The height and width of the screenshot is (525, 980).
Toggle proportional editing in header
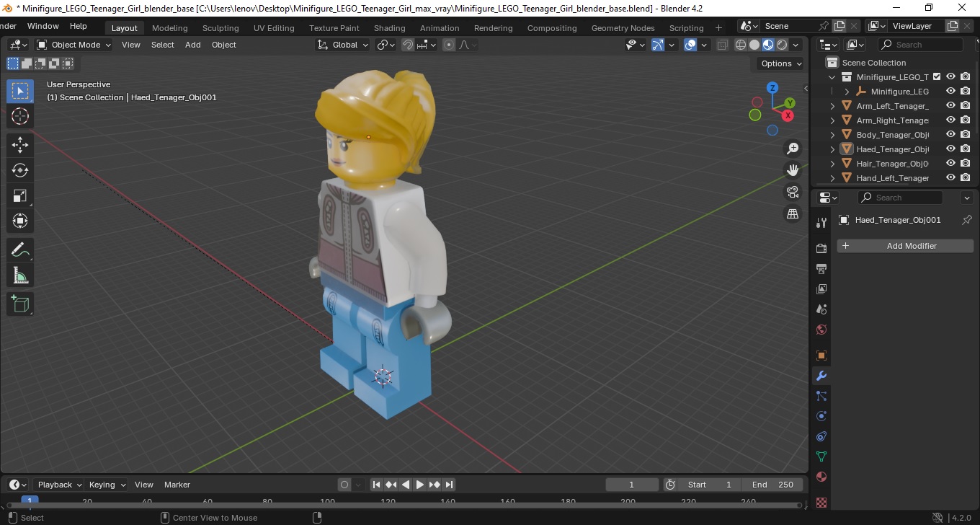[449, 45]
